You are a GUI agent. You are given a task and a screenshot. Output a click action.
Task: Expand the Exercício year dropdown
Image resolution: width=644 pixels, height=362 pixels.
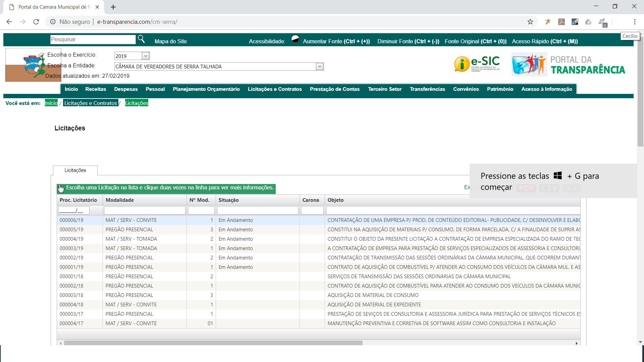click(x=145, y=56)
